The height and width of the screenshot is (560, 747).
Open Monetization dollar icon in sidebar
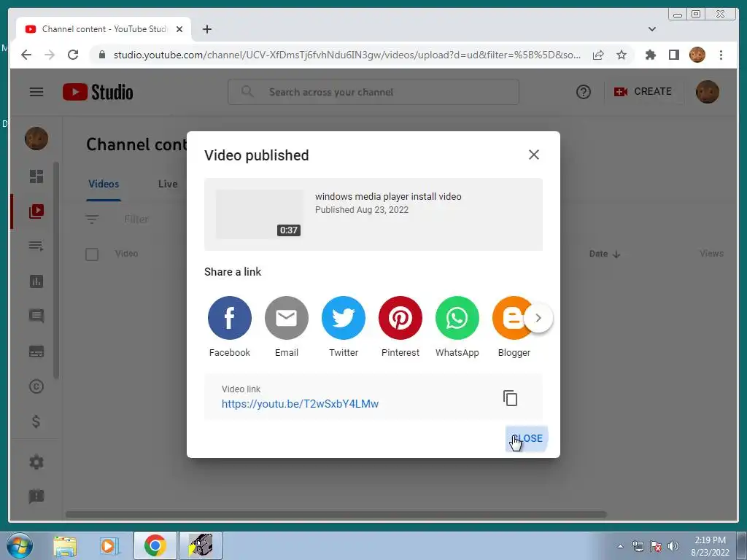[36, 421]
